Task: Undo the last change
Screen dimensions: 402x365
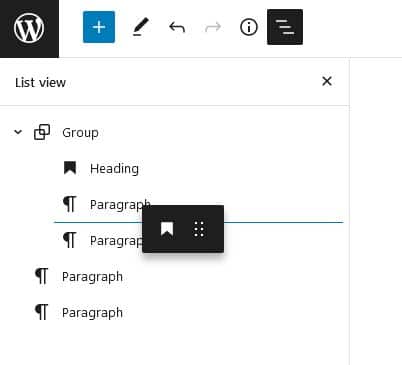Action: click(x=177, y=27)
